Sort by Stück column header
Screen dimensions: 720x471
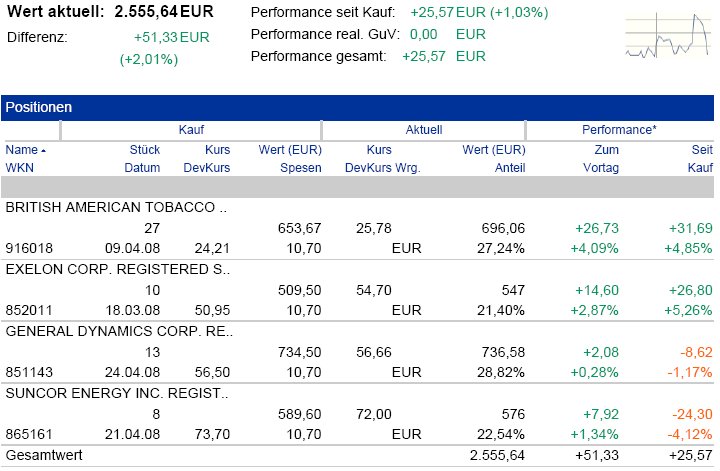coord(144,149)
